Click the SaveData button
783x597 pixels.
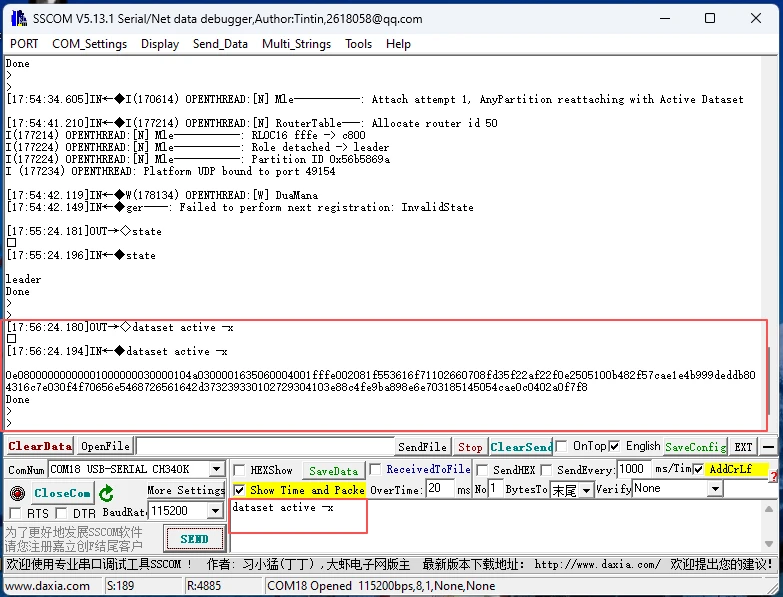[333, 470]
